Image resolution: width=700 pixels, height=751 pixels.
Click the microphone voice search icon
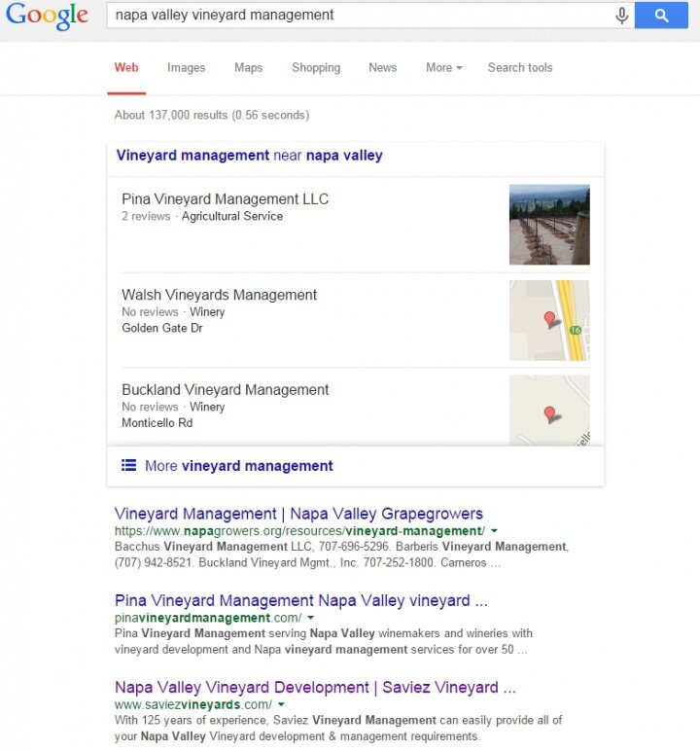click(621, 16)
